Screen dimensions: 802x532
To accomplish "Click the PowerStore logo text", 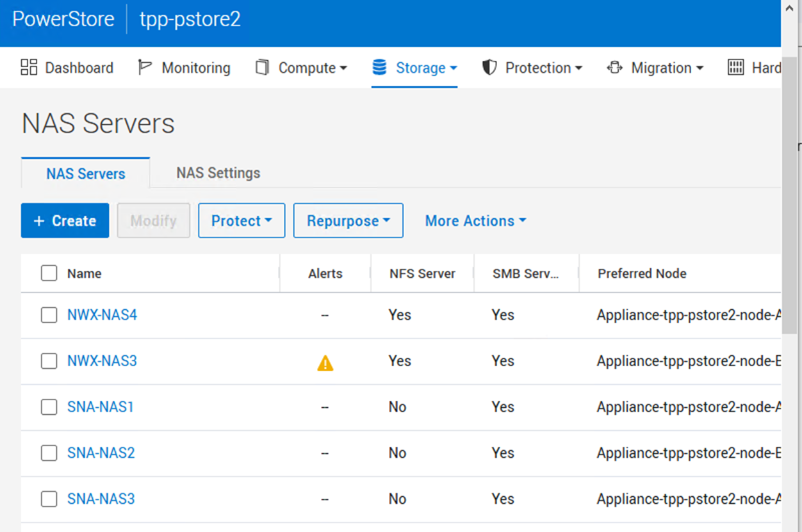I will click(63, 19).
